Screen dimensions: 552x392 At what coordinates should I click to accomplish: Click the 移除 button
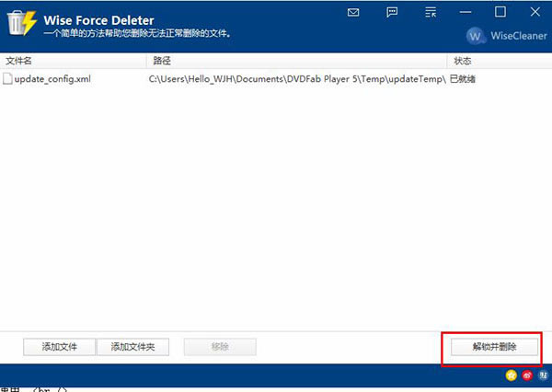[x=220, y=347]
